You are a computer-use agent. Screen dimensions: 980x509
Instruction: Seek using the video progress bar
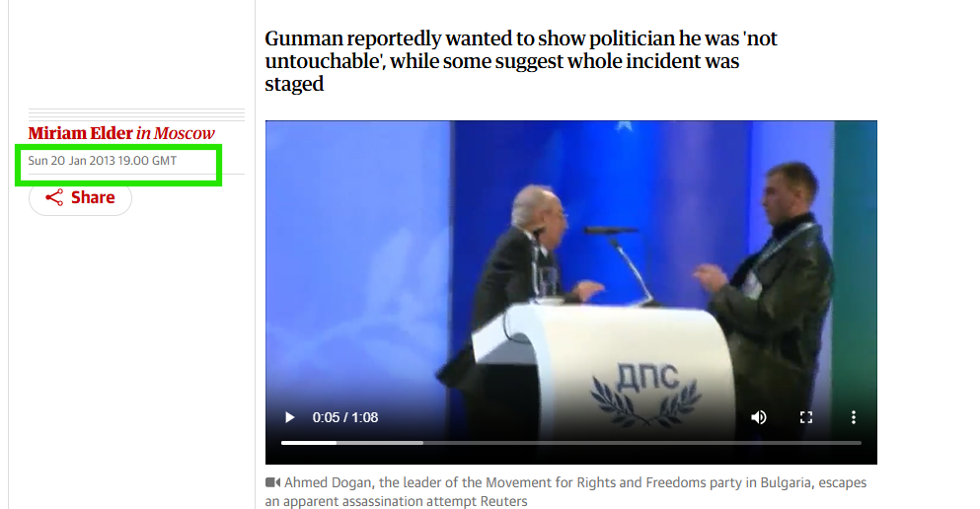[571, 443]
